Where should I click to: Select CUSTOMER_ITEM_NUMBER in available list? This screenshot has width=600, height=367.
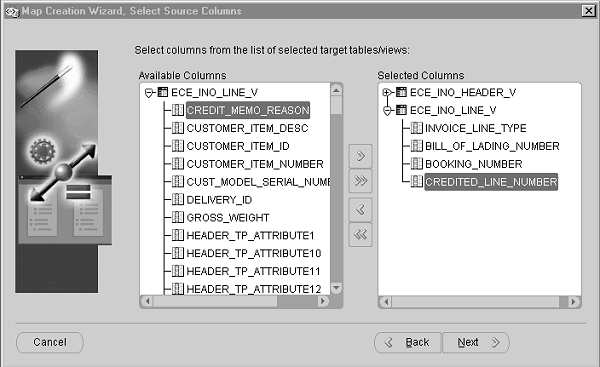(x=255, y=164)
